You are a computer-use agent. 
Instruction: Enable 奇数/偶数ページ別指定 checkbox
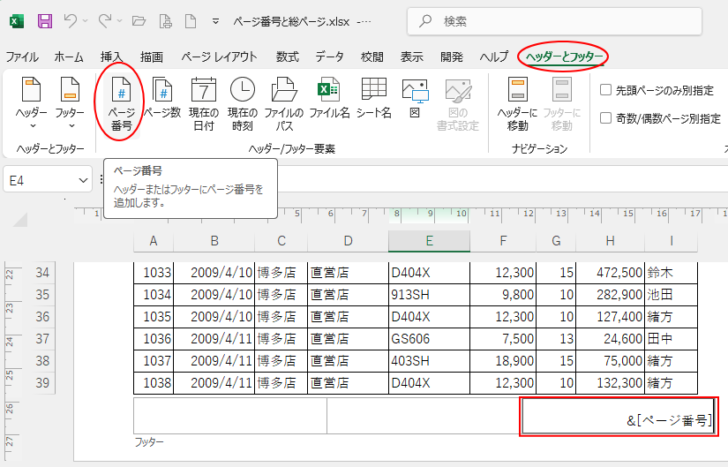coord(605,118)
